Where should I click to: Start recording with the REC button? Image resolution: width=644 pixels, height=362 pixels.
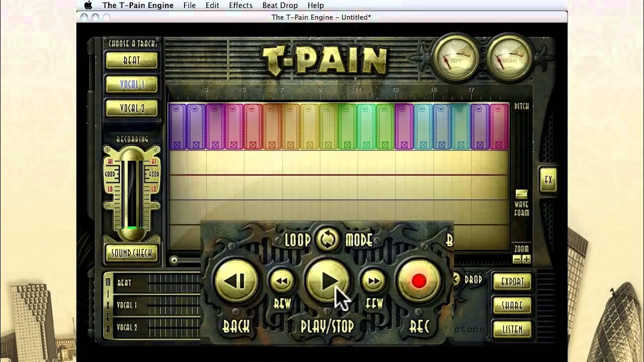(419, 281)
